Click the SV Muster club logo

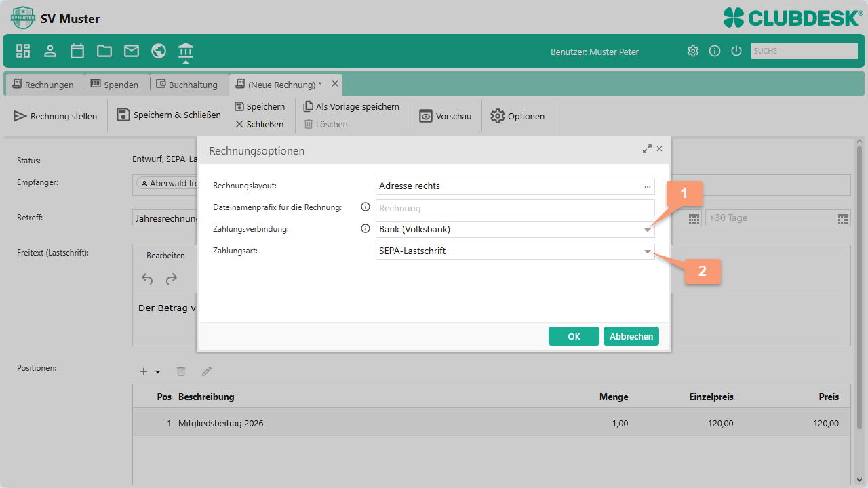(23, 18)
